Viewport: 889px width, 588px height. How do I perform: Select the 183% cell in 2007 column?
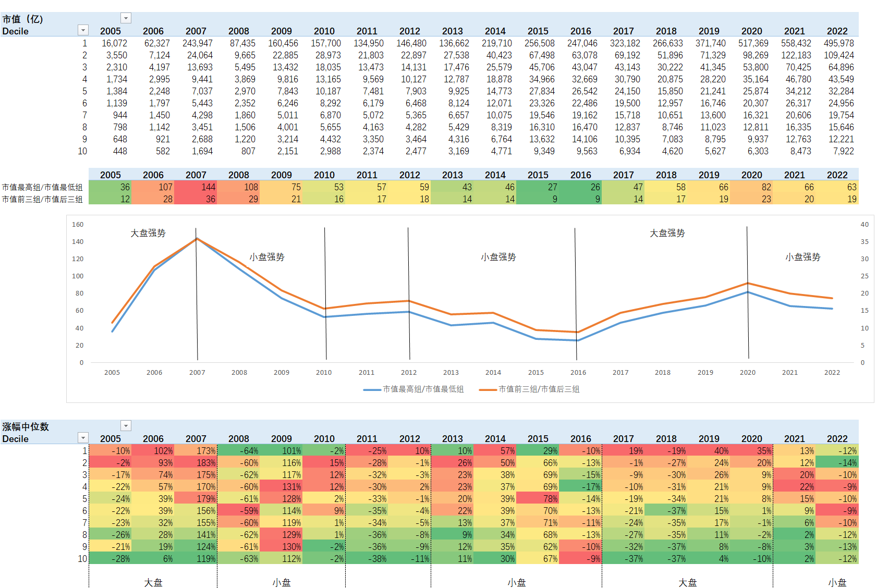click(196, 463)
